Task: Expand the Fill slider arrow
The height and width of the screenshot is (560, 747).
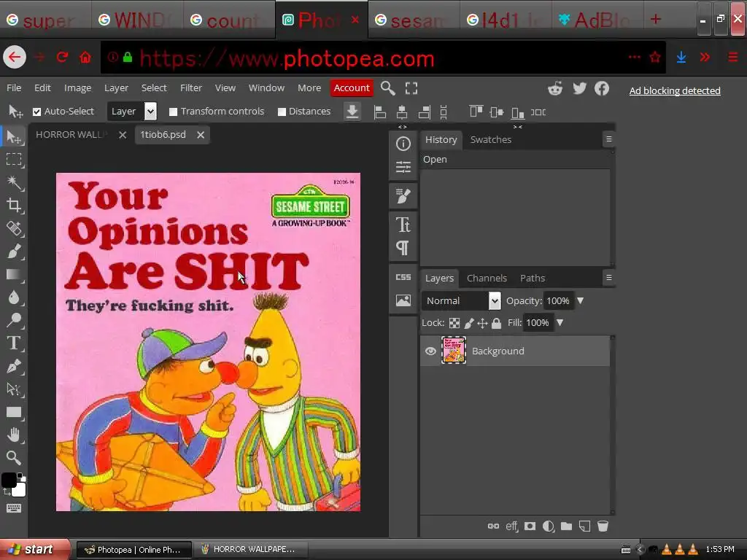Action: pos(560,323)
